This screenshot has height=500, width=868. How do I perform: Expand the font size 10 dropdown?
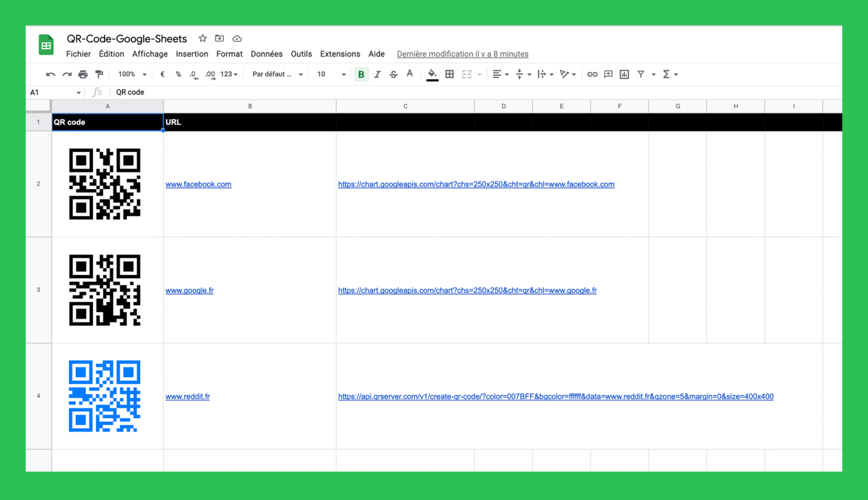tap(331, 74)
